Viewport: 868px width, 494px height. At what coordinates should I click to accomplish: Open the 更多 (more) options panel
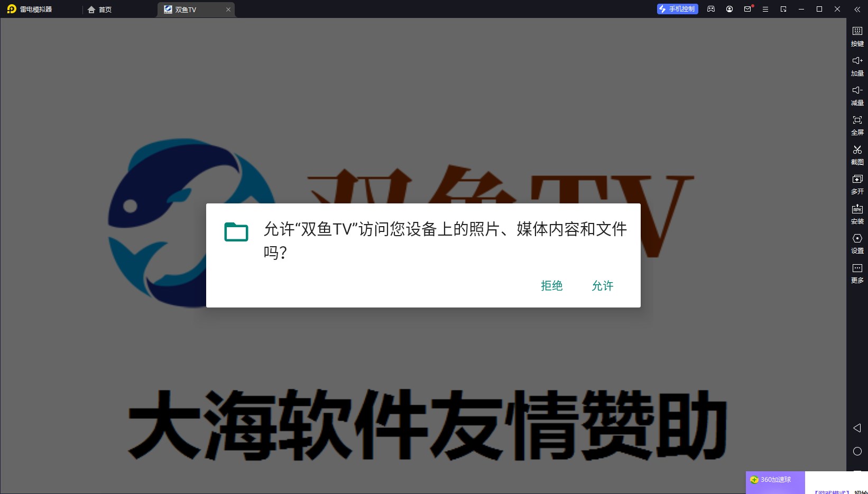point(857,273)
